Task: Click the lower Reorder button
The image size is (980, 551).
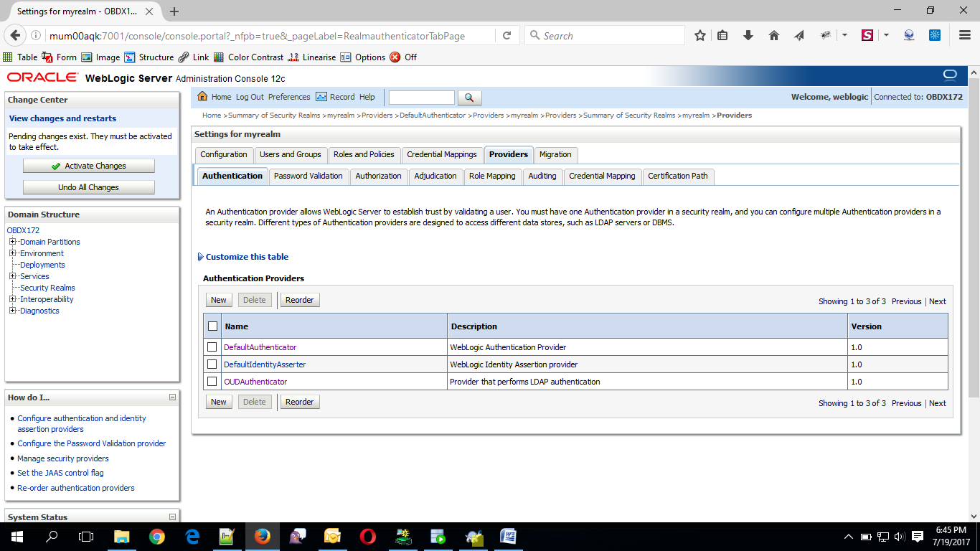Action: tap(300, 402)
